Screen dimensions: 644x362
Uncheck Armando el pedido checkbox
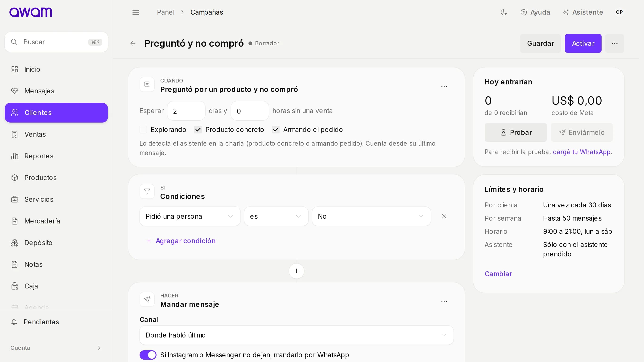click(276, 130)
